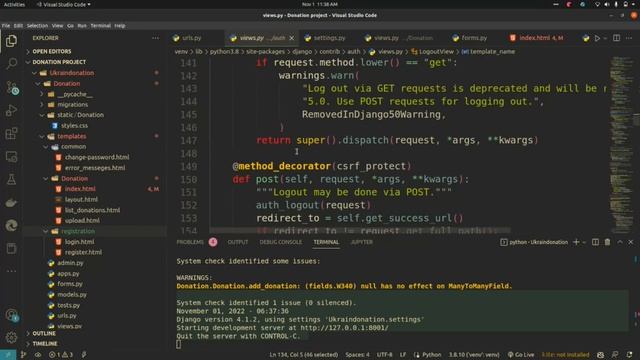Open the Manage gear in activity bar

11,337
